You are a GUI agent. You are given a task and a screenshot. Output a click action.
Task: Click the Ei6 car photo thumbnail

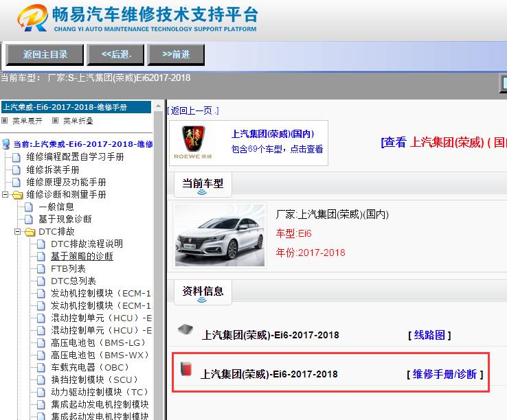220,235
